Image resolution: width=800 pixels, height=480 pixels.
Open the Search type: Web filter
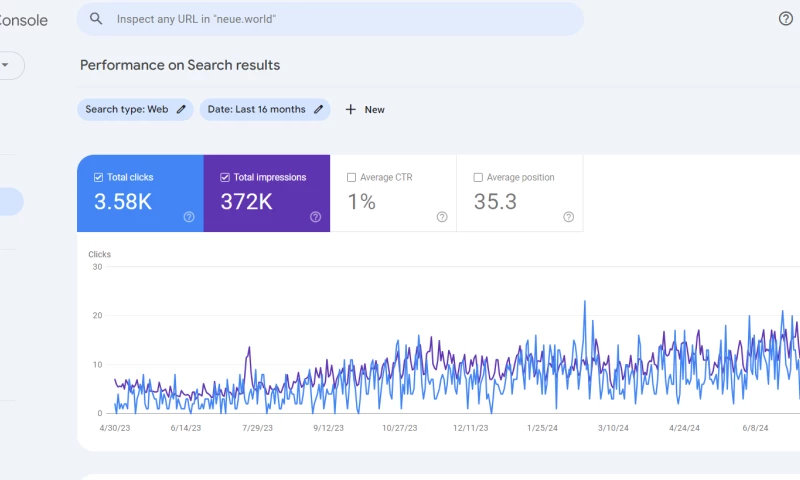tap(127, 110)
